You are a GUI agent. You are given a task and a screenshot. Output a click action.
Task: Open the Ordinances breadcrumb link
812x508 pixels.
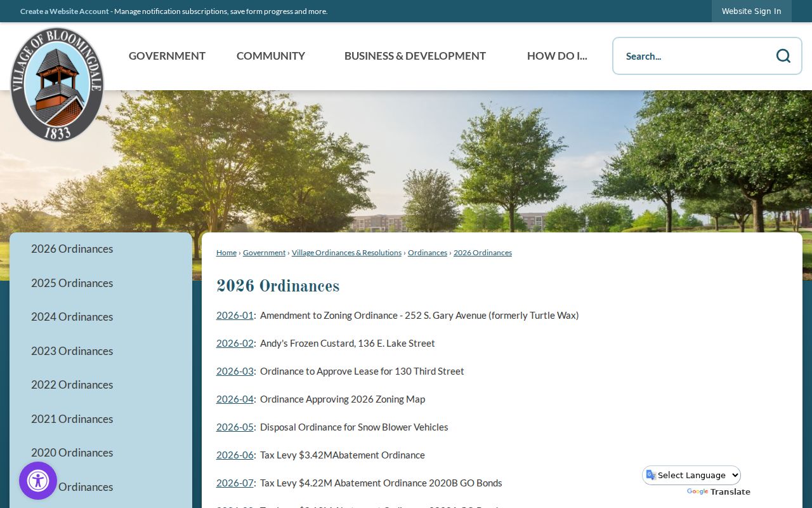pyautogui.click(x=428, y=253)
